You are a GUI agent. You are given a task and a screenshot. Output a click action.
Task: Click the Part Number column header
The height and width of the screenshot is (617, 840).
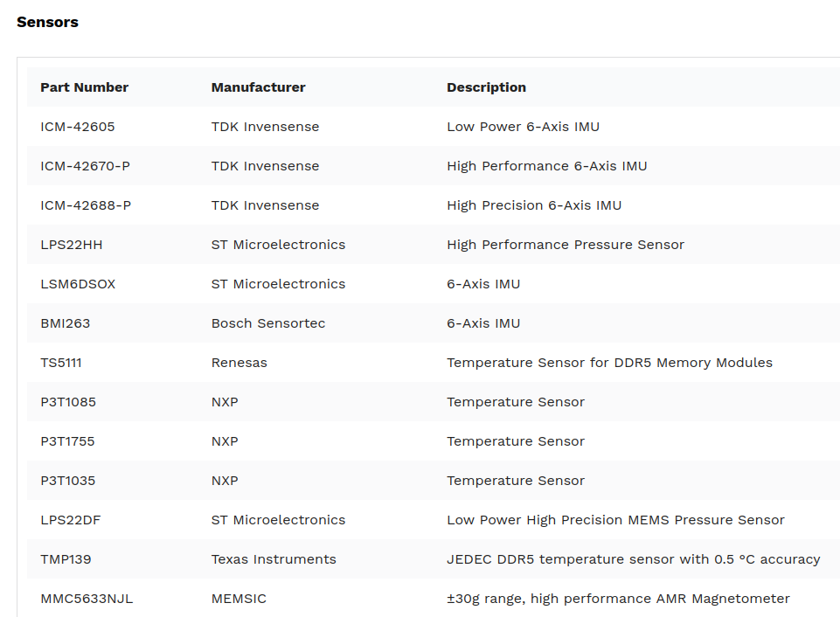84,87
